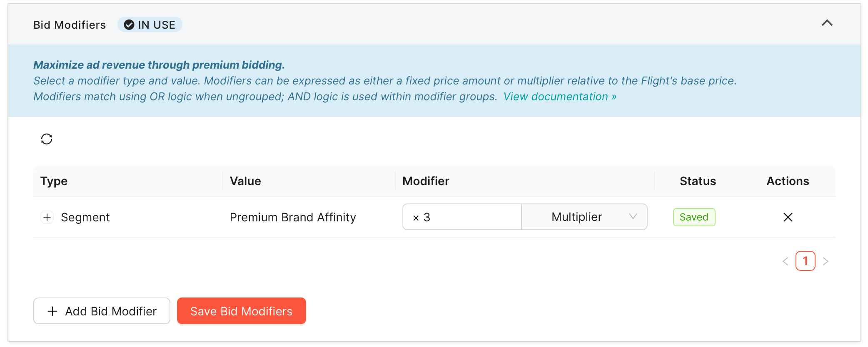Click the Type column header
Image resolution: width=868 pixels, height=347 pixels.
(54, 181)
